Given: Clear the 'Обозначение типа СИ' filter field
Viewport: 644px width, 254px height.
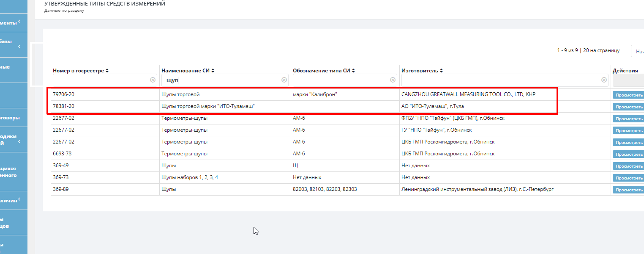Looking at the screenshot, I should (393, 80).
